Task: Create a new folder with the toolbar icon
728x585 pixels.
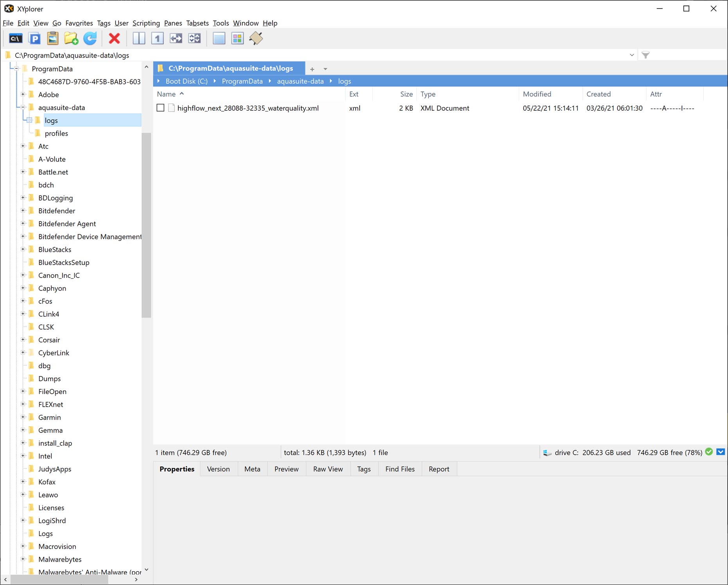Action: point(71,38)
